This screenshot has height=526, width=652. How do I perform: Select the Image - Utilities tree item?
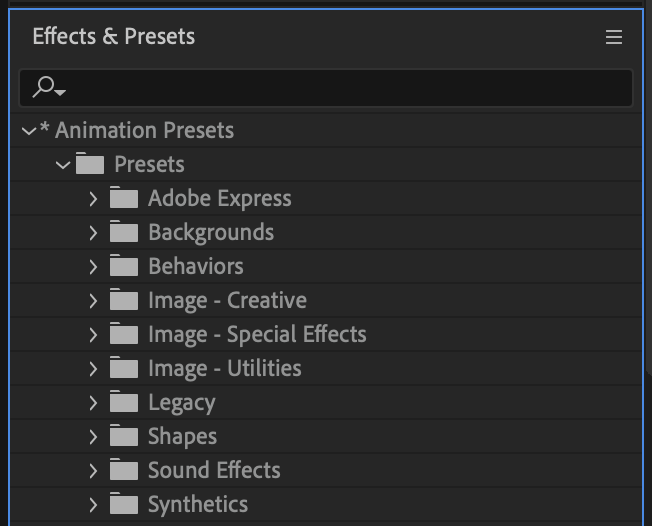(x=326, y=368)
